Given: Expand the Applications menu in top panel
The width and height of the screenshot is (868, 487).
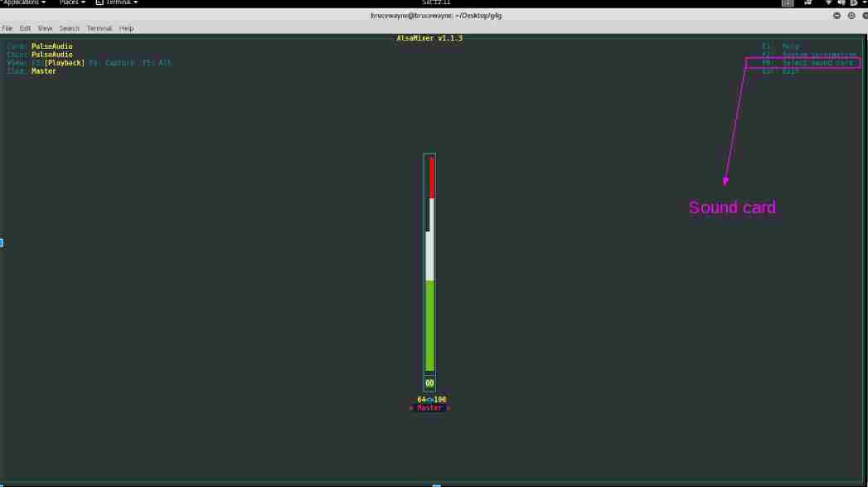Looking at the screenshot, I should coord(24,2).
